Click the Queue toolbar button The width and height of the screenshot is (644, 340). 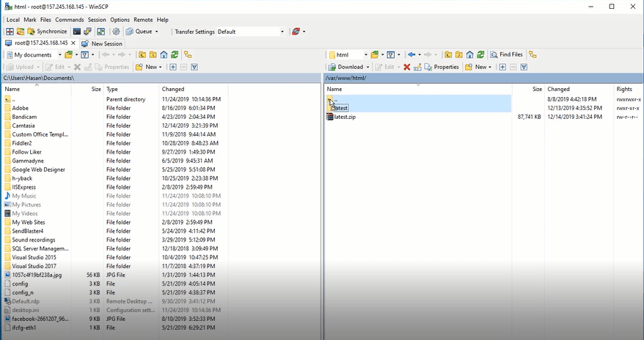139,32
